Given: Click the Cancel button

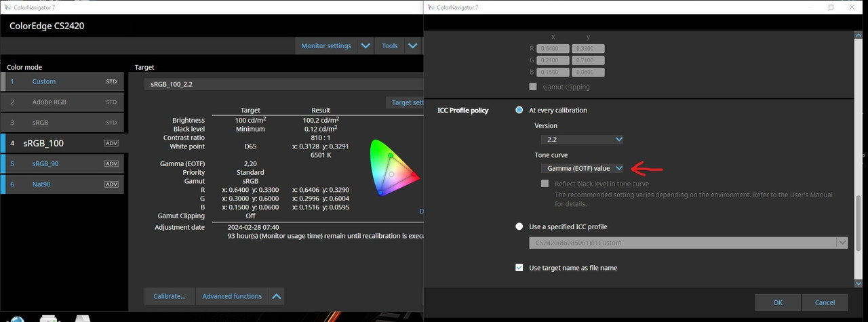Looking at the screenshot, I should pos(825,302).
